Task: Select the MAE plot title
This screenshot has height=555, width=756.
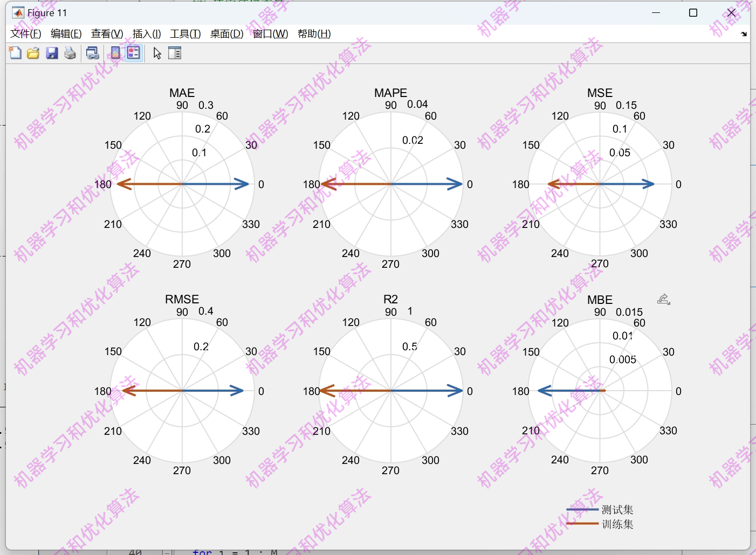Action: pos(182,93)
